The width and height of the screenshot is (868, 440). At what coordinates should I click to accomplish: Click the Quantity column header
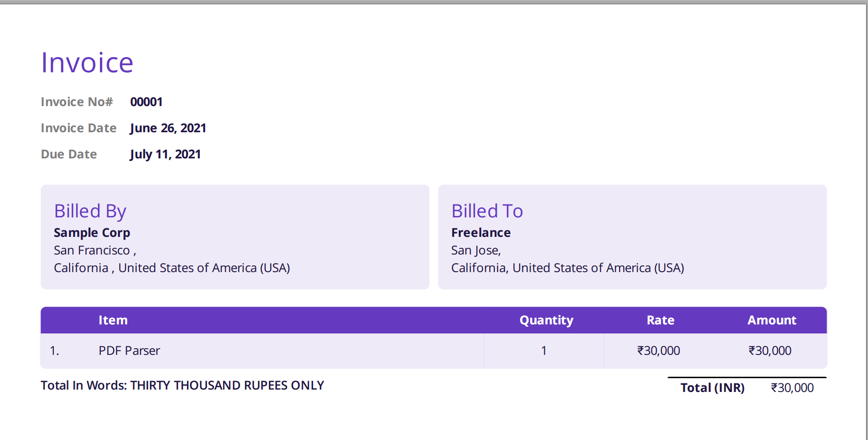click(546, 320)
